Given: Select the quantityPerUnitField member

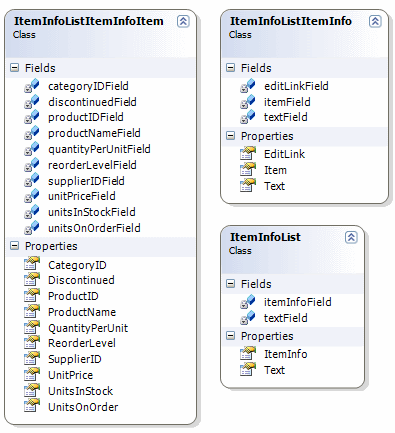Looking at the screenshot, I should (99, 149).
